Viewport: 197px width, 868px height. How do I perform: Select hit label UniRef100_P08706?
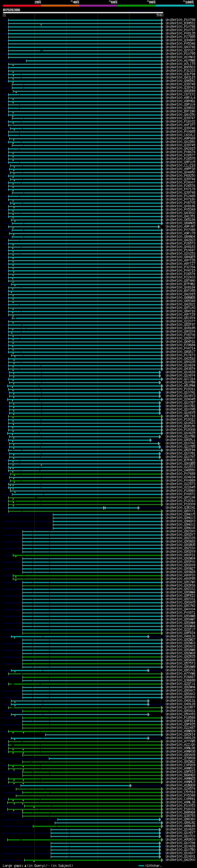(x=180, y=335)
